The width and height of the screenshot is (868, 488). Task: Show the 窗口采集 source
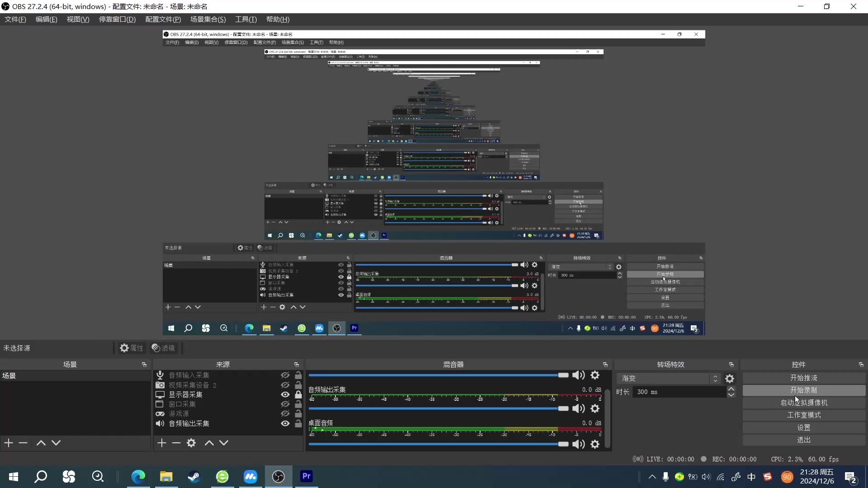[285, 404]
